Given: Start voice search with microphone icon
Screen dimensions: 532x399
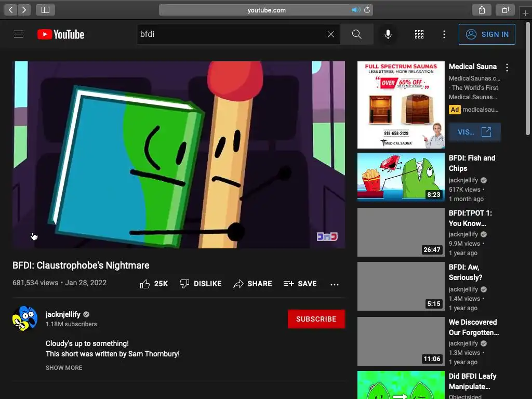Looking at the screenshot, I should tap(388, 34).
